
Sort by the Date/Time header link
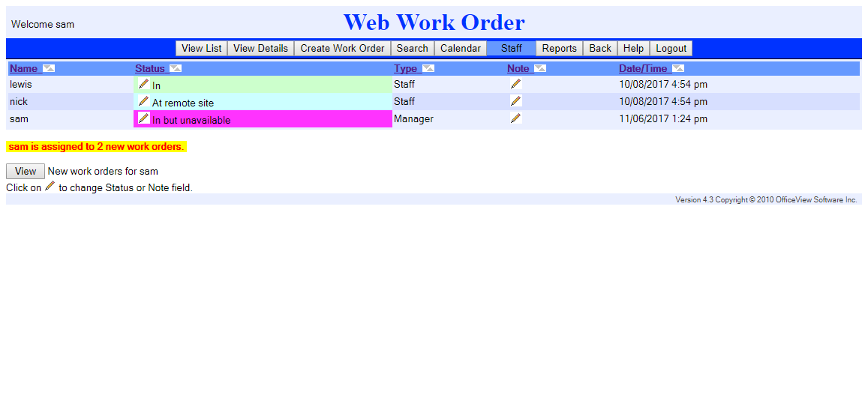(643, 68)
